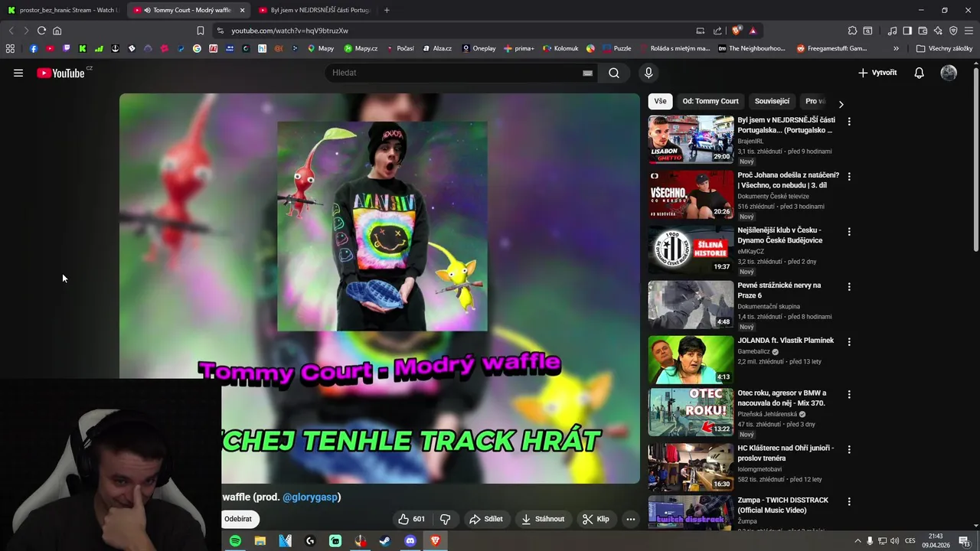This screenshot has height=551, width=980.
Task: Share this page icon in address bar
Action: tap(717, 31)
